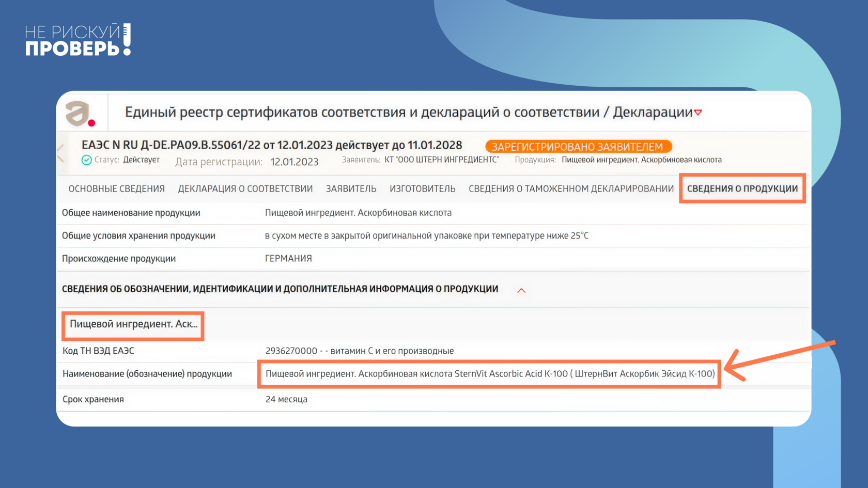Open the Декларации registry dropdown arrow
The height and width of the screenshot is (488, 868).
[698, 113]
